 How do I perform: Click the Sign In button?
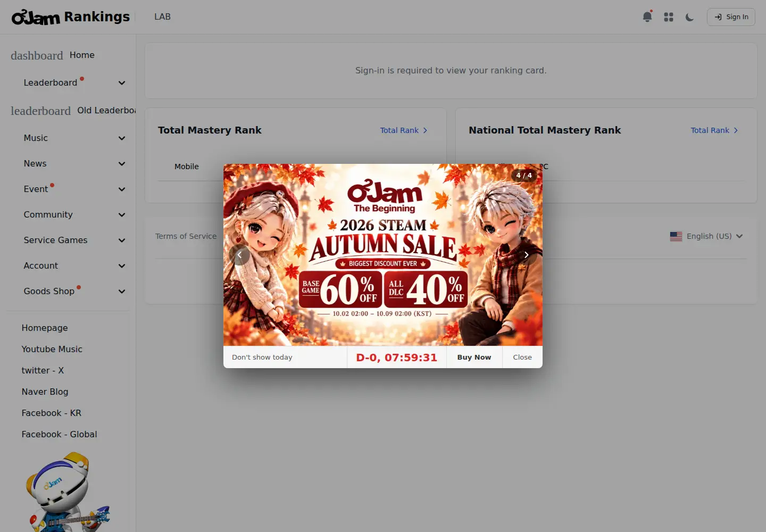(x=731, y=17)
